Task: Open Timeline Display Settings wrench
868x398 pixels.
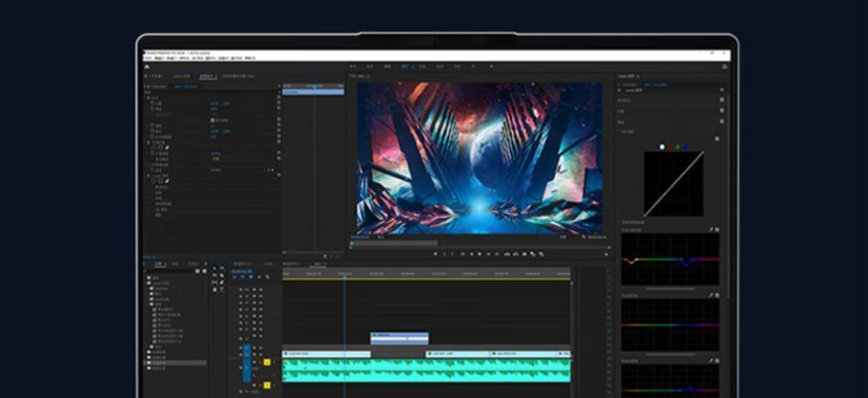Action: 267,277
